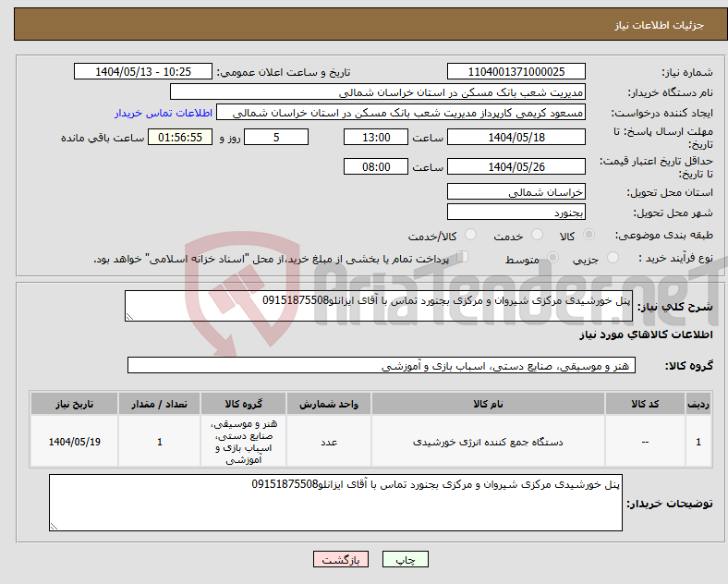
Task: Select the کالا radio button
Action: point(588,235)
